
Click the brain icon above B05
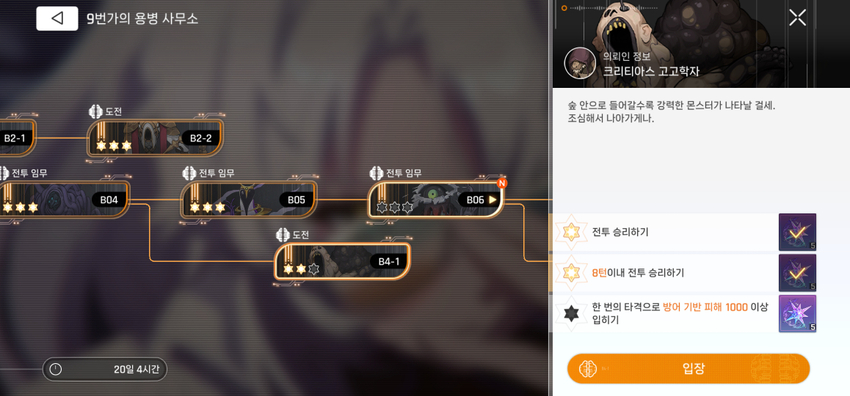tap(189, 173)
